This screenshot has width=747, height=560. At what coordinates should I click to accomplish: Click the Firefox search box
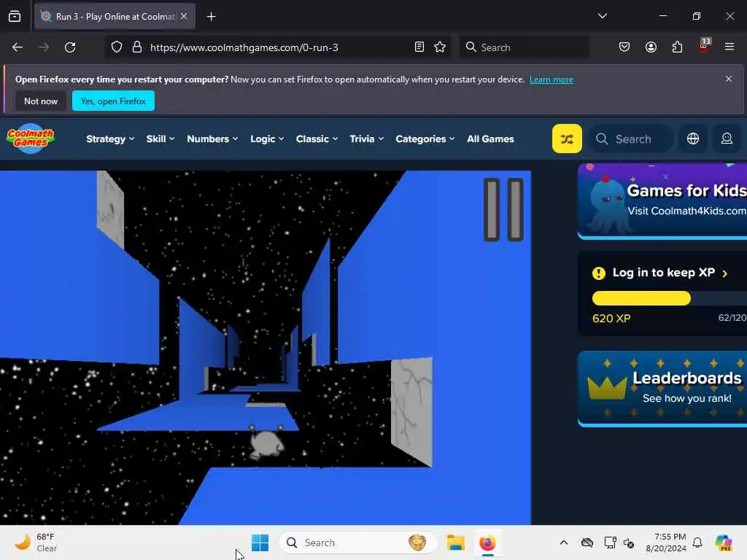[524, 47]
